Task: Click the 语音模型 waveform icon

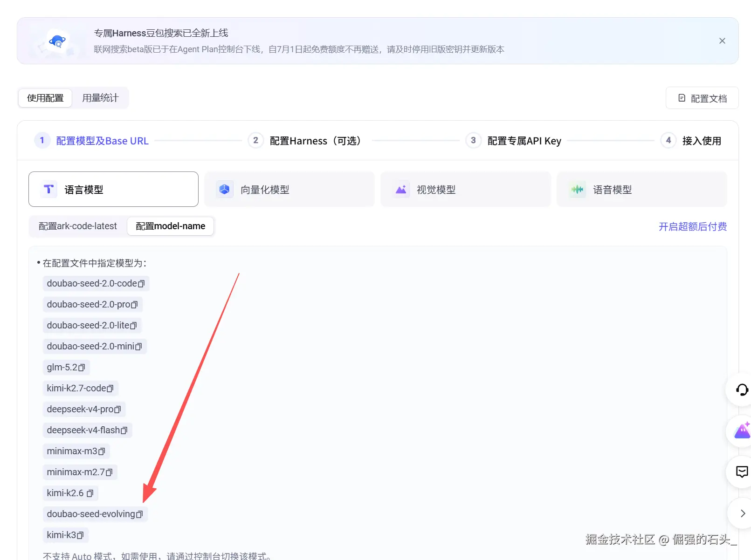Action: click(x=577, y=189)
